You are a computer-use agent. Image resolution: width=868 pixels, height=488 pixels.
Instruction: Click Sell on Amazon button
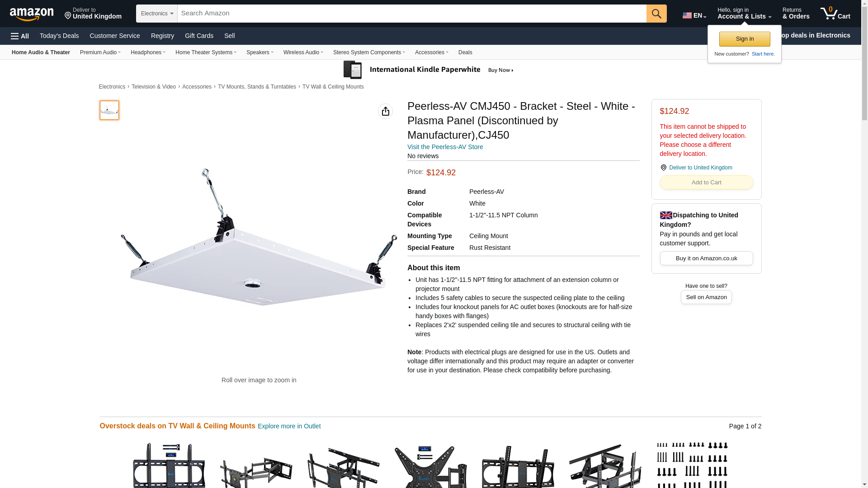706,297
